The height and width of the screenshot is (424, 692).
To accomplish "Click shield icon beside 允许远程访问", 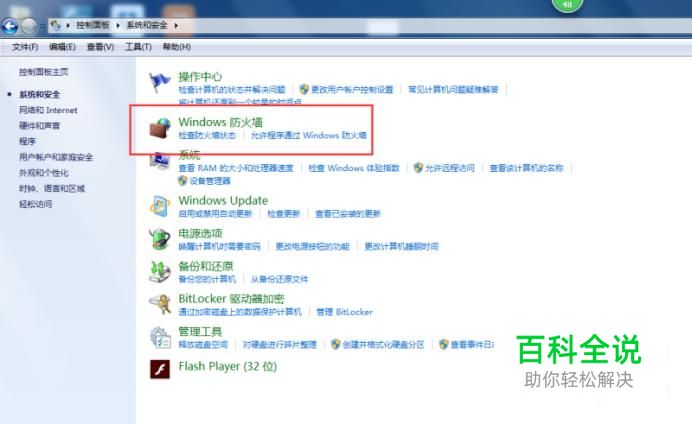I will point(418,168).
